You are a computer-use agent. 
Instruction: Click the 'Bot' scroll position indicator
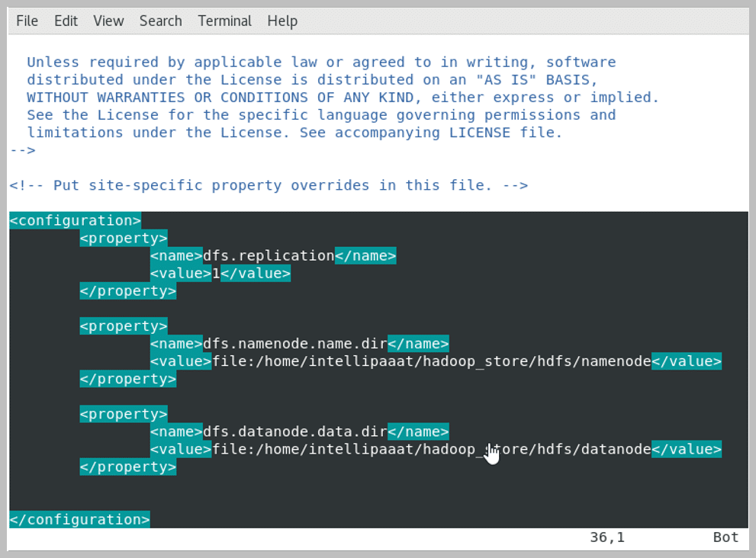[726, 537]
